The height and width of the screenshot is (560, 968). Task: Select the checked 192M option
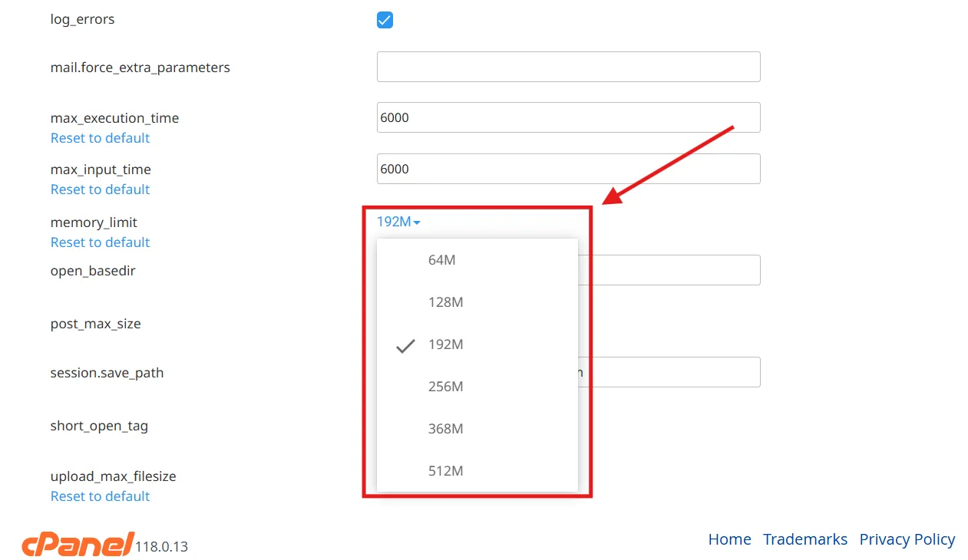pos(445,344)
